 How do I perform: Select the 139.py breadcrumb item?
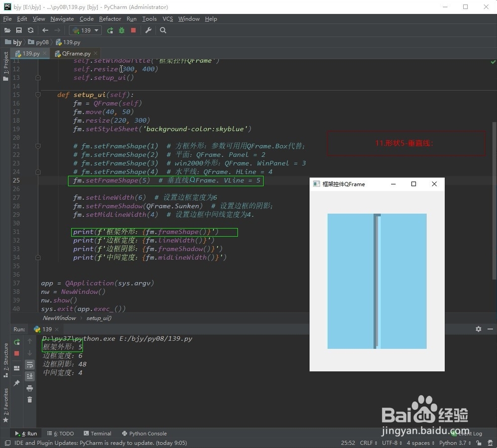(x=68, y=42)
